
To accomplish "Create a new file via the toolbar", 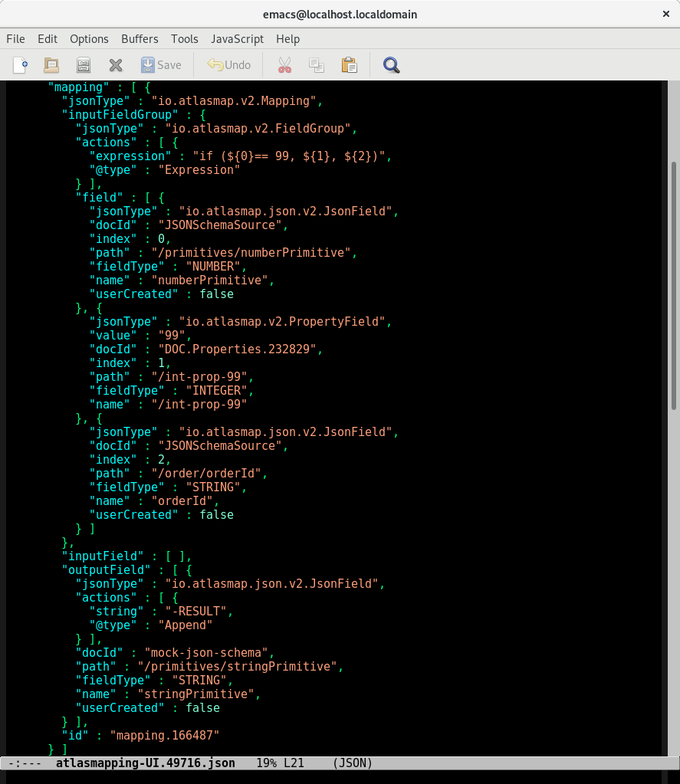I will tap(20, 65).
